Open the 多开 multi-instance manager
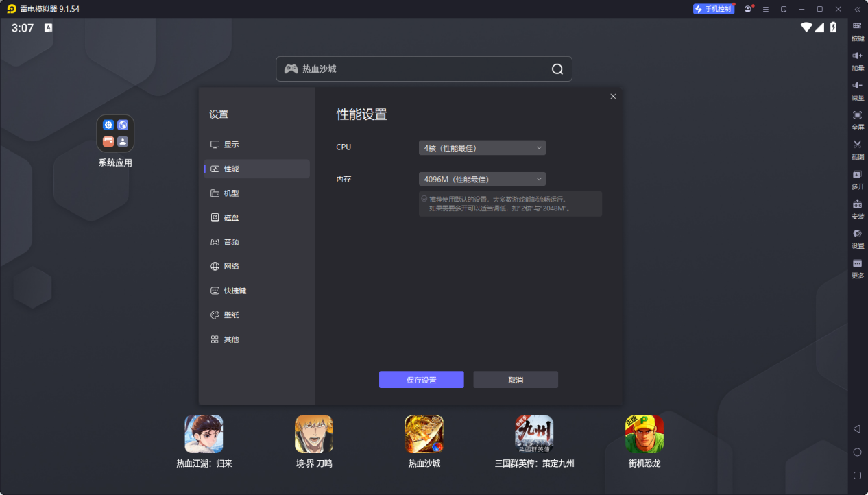 tap(856, 179)
